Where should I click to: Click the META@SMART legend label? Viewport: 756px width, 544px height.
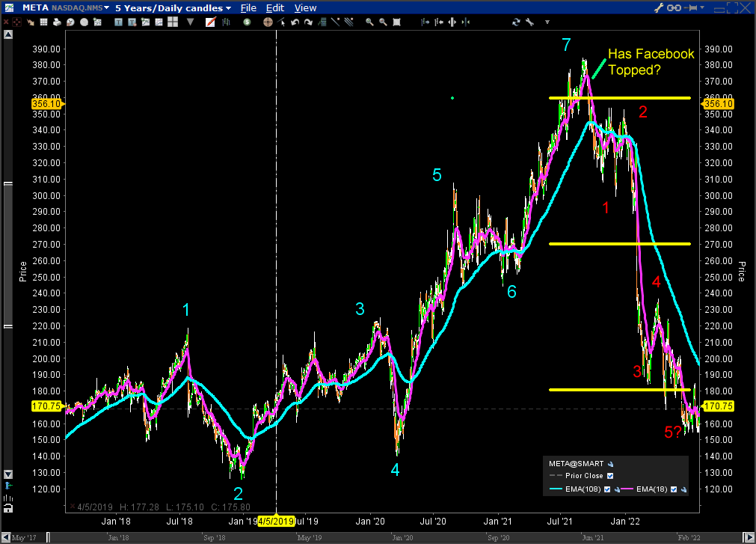click(577, 464)
